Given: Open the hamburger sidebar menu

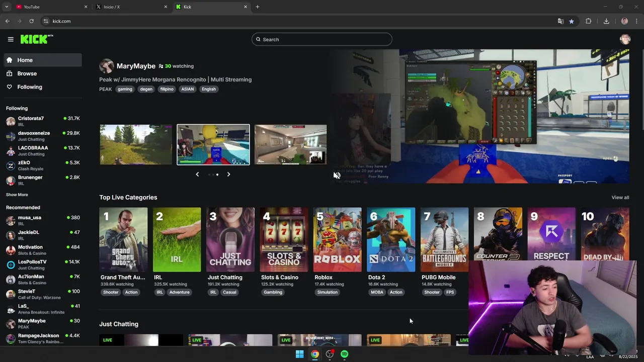Looking at the screenshot, I should pyautogui.click(x=11, y=39).
